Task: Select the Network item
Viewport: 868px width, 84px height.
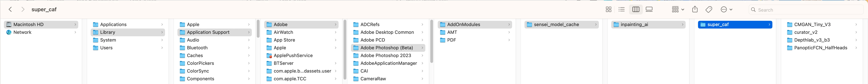Action: [41, 32]
